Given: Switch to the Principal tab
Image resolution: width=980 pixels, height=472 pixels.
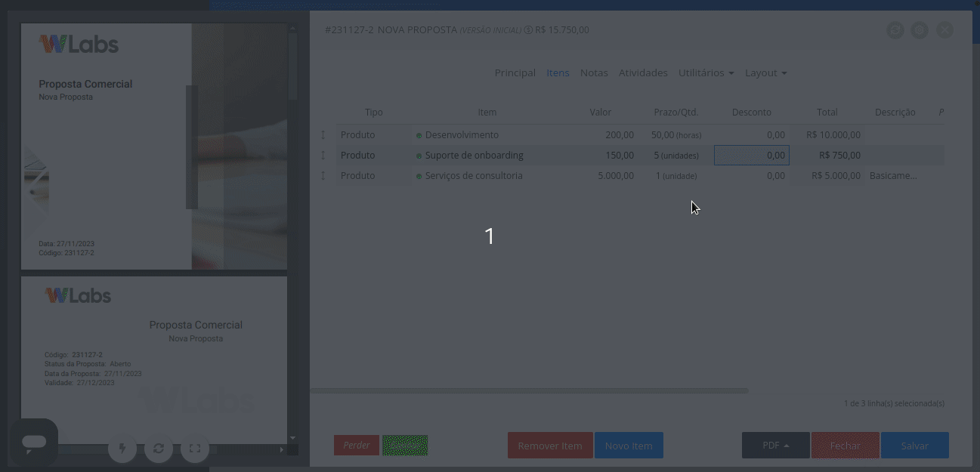Looking at the screenshot, I should pos(515,72).
